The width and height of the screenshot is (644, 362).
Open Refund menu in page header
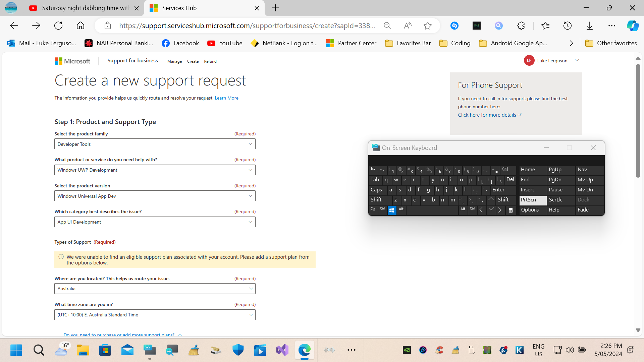point(210,61)
